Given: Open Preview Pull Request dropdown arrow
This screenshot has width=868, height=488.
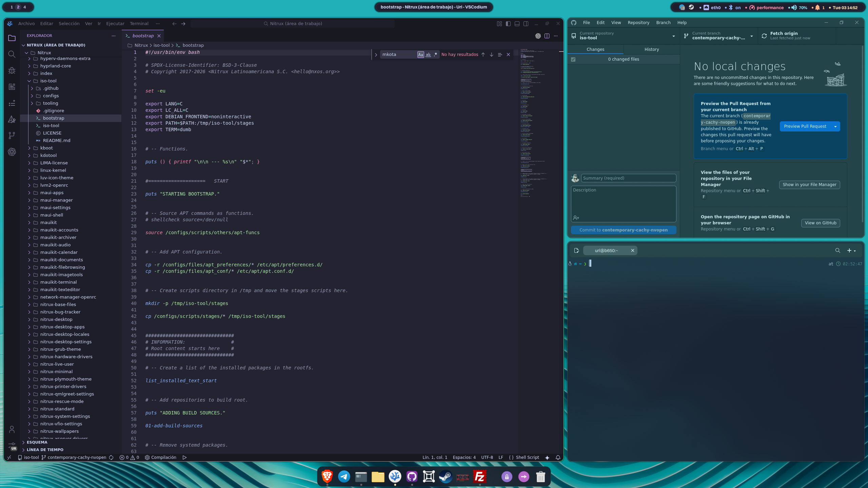Looking at the screenshot, I should tap(835, 126).
